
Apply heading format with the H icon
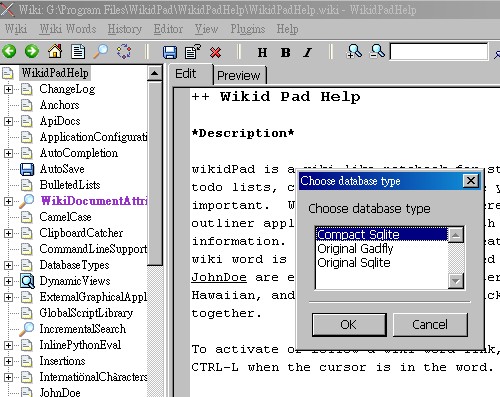tap(262, 52)
